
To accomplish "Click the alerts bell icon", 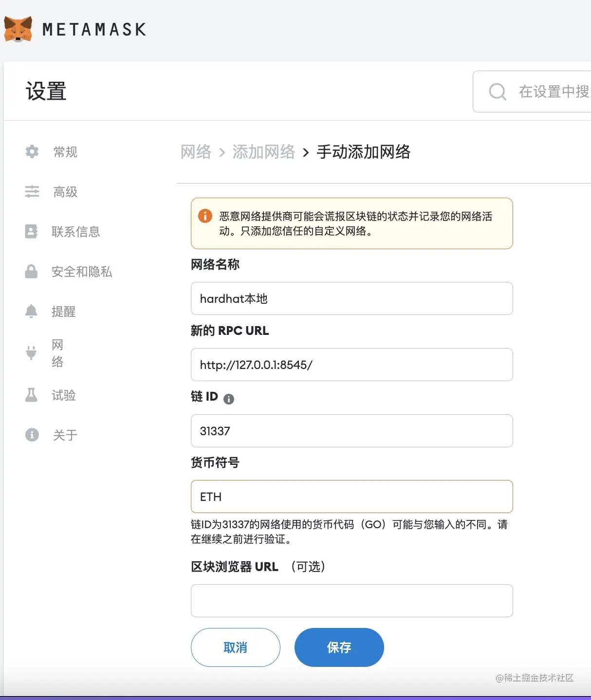I will [x=31, y=311].
